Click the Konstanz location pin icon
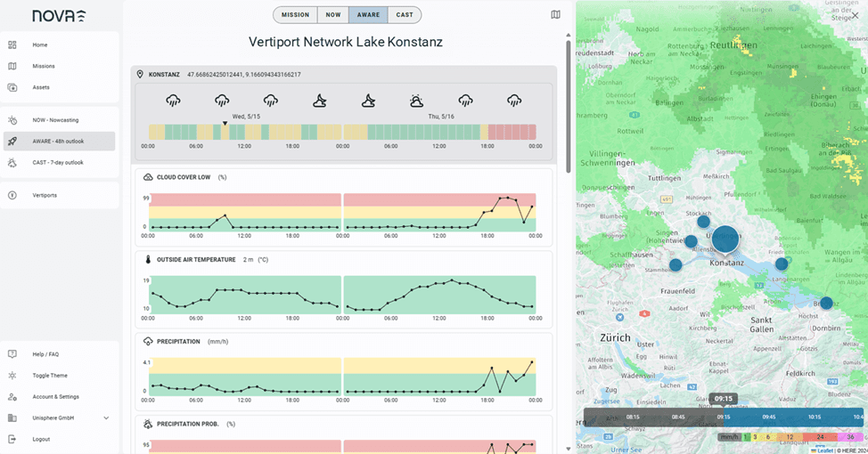This screenshot has width=868, height=454. (x=140, y=74)
